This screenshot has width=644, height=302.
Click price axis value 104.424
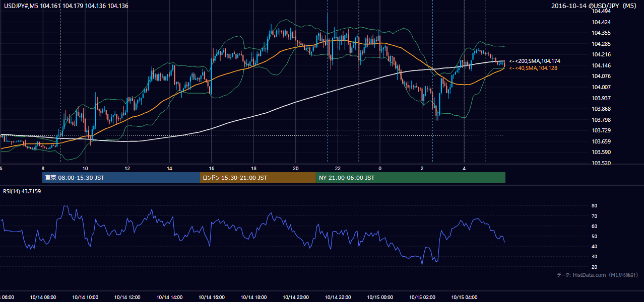(x=601, y=22)
